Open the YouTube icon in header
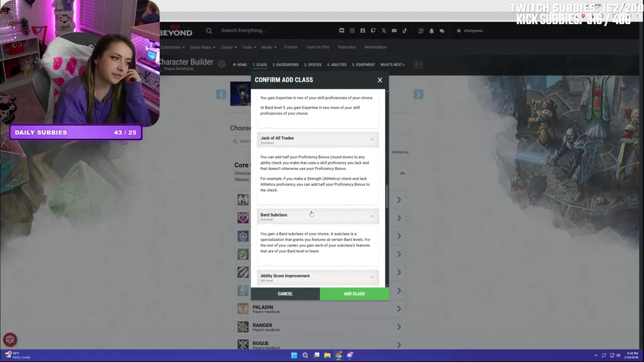This screenshot has height=362, width=644. click(x=394, y=31)
